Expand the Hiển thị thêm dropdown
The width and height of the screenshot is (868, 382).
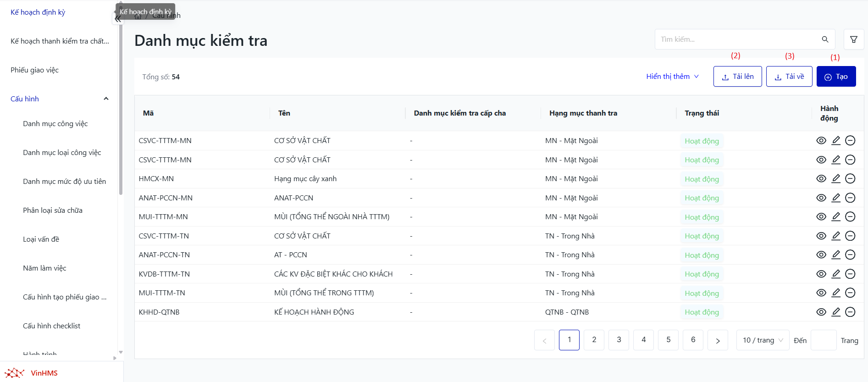[672, 77]
